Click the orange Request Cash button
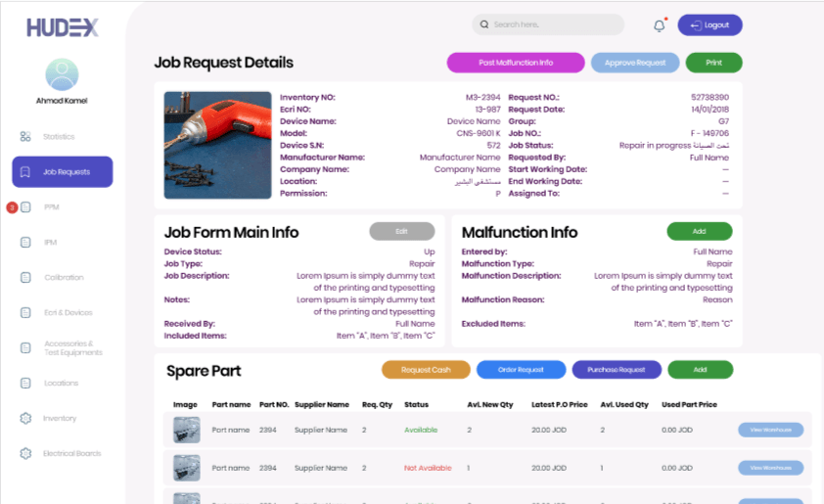The image size is (824, 504). 426,370
